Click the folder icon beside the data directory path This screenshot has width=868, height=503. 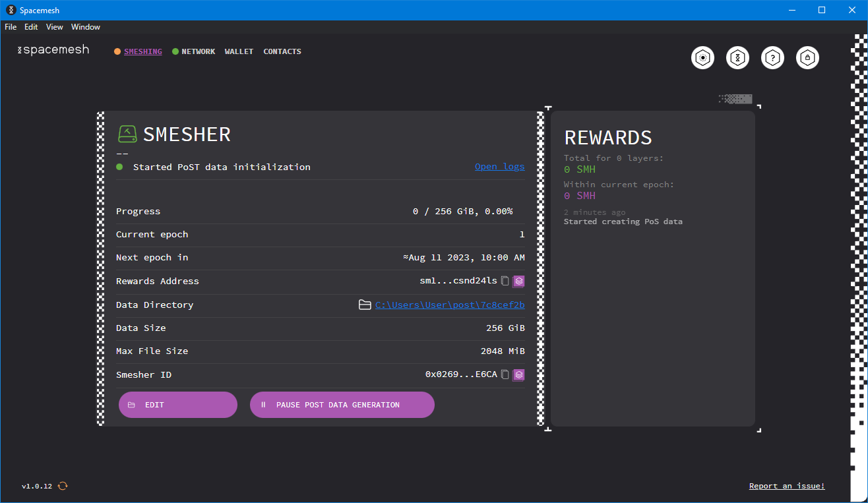[365, 305]
